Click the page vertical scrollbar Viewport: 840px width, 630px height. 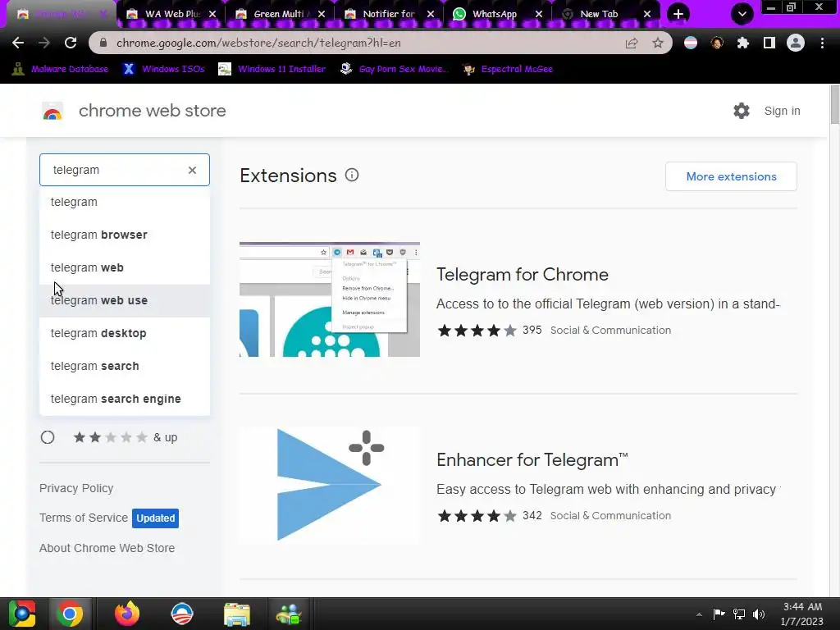pyautogui.click(x=834, y=104)
